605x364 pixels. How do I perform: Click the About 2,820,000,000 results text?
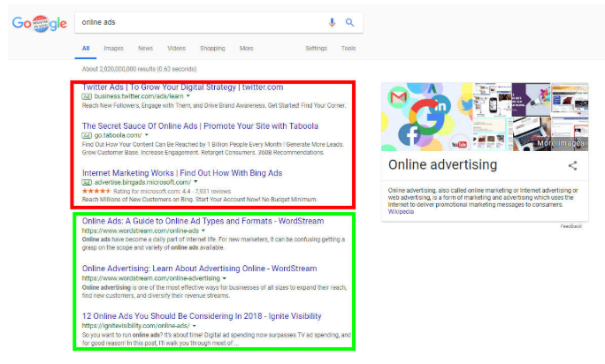(139, 69)
